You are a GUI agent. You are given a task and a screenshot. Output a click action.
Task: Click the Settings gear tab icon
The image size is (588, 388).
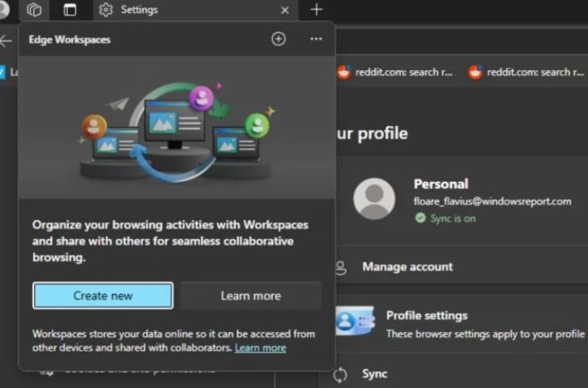(x=106, y=10)
